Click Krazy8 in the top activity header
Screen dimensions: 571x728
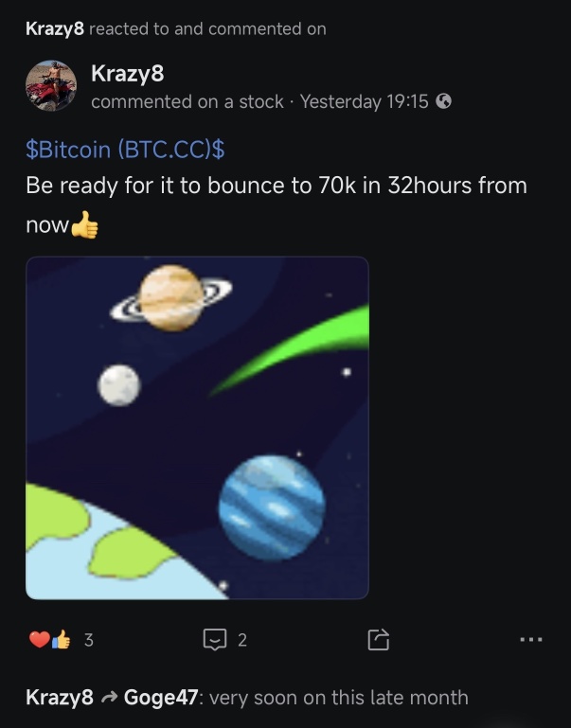pos(55,28)
